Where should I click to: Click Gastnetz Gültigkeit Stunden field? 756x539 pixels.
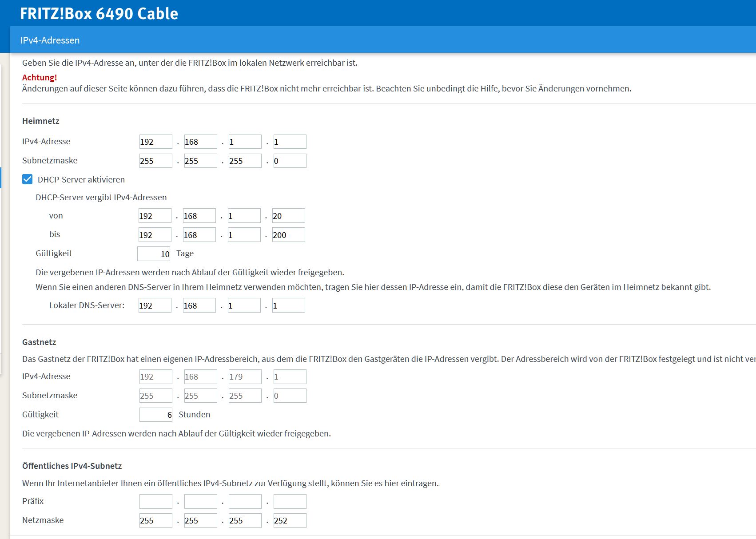[155, 415]
